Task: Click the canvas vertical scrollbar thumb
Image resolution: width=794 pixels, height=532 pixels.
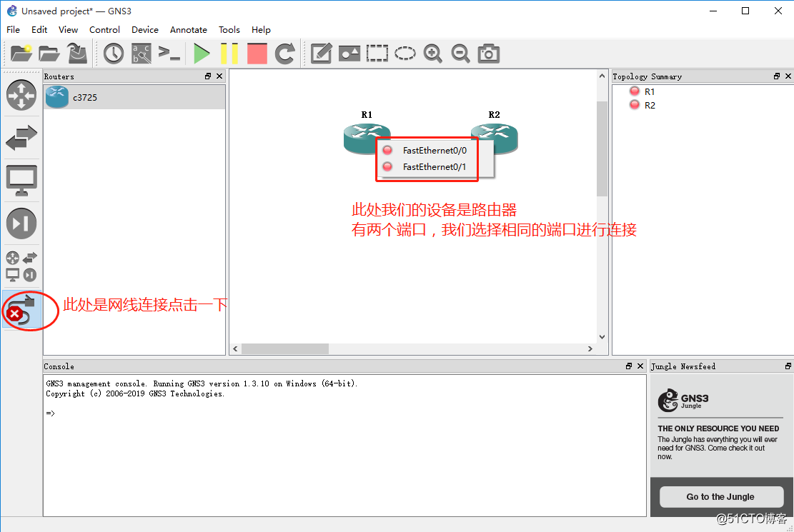Action: [x=602, y=149]
